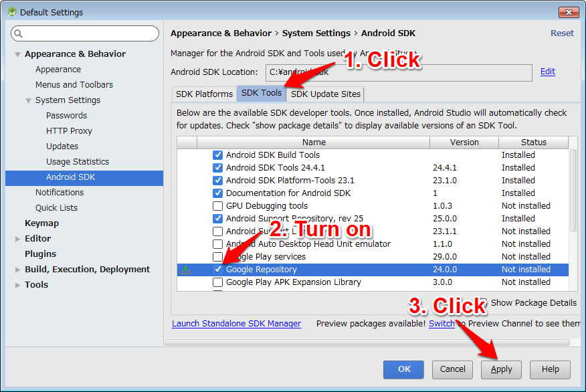Click the search magnifier icon
586x392 pixels.
point(18,33)
